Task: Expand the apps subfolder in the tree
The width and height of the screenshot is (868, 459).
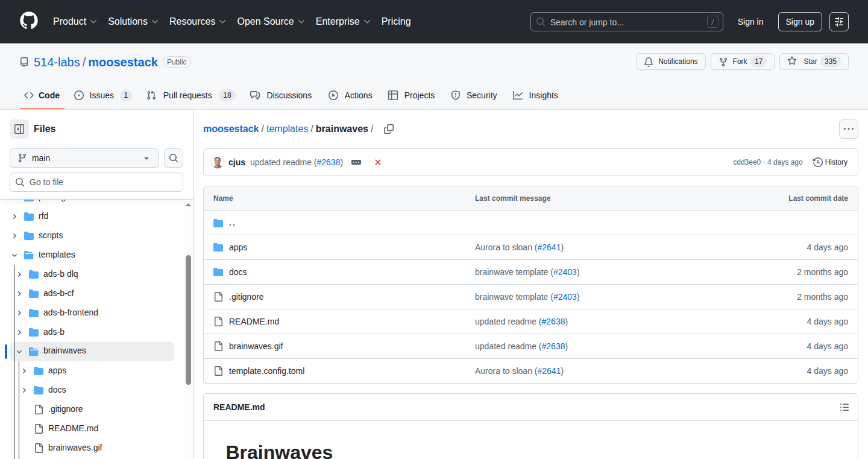Action: coord(24,370)
